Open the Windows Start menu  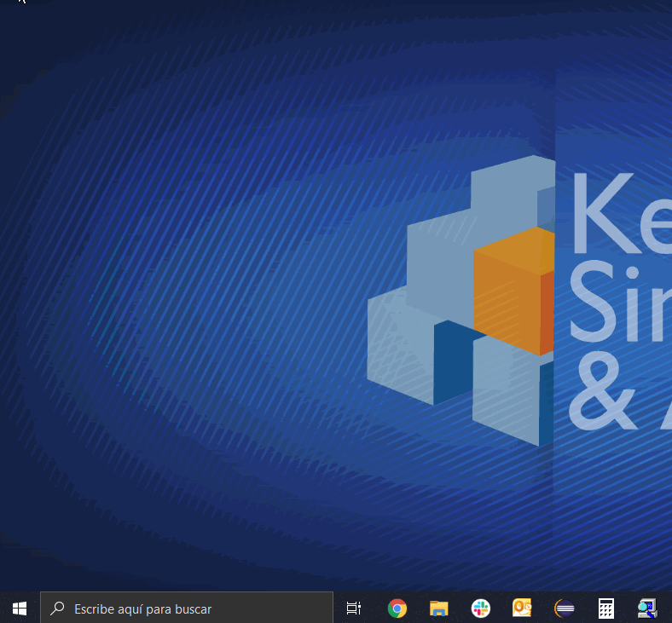tap(19, 608)
